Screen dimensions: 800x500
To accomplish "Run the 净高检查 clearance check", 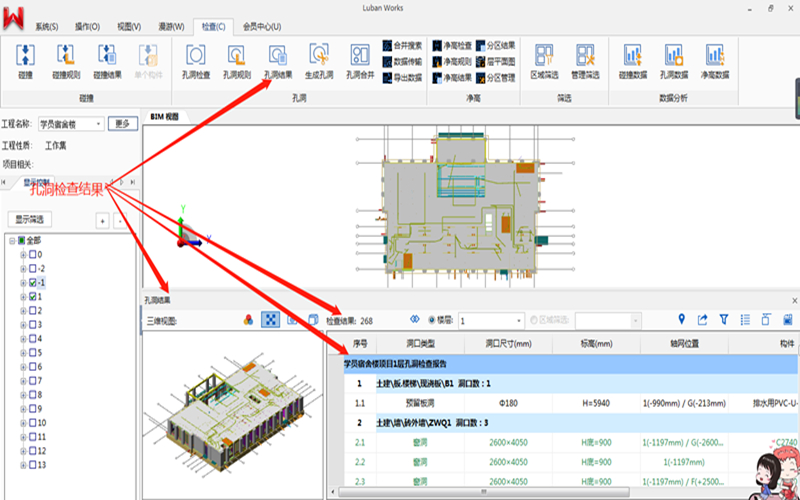I will pyautogui.click(x=452, y=46).
